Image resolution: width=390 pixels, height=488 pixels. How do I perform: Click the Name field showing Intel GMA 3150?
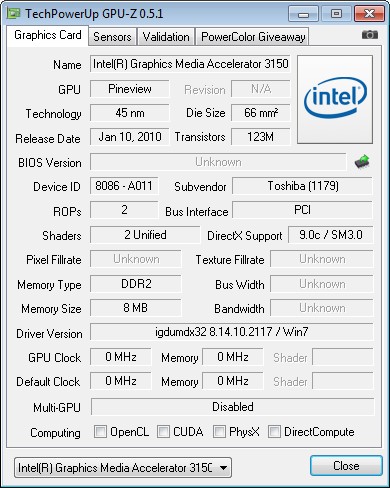[x=190, y=64]
